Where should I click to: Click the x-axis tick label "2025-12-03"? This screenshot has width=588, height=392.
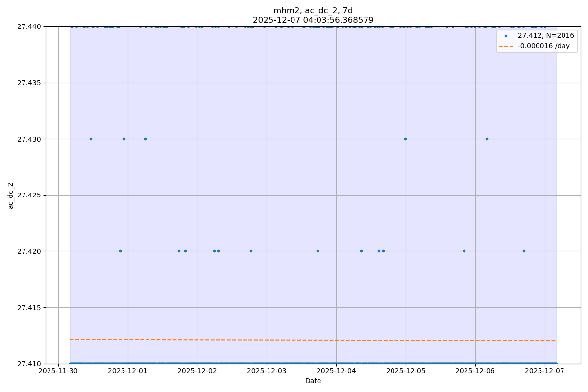coord(267,371)
